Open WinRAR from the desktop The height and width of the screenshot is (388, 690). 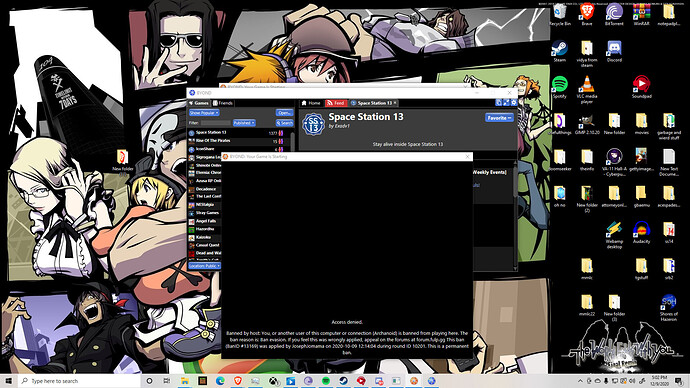pyautogui.click(x=642, y=15)
